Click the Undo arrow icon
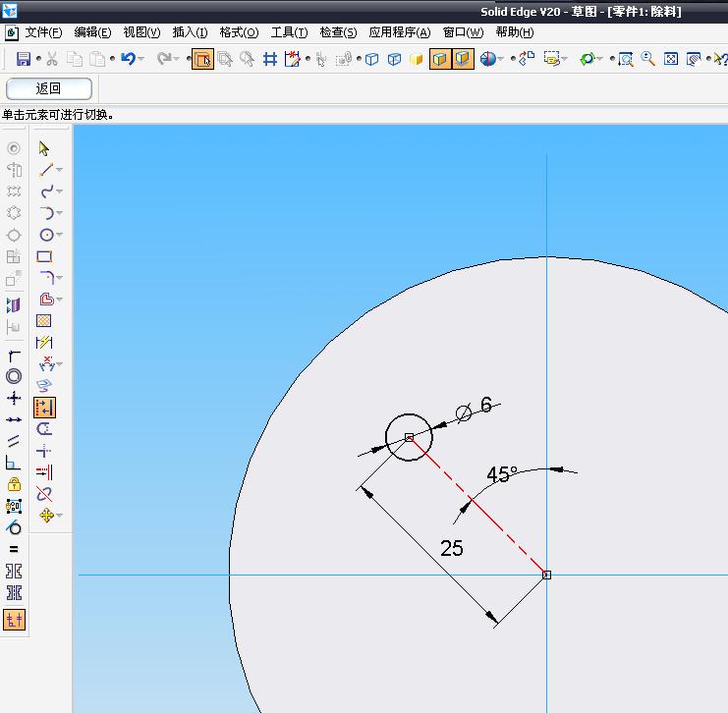728x713 pixels. click(x=128, y=60)
